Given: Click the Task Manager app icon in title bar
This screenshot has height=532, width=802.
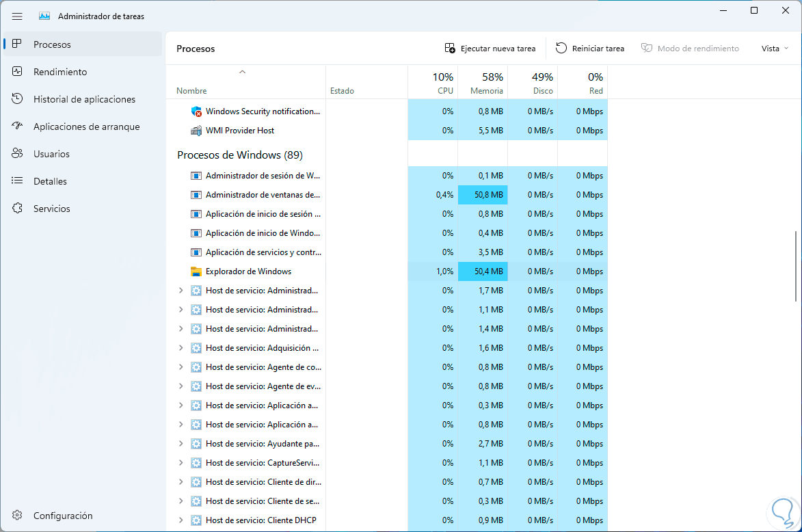Looking at the screenshot, I should [44, 16].
